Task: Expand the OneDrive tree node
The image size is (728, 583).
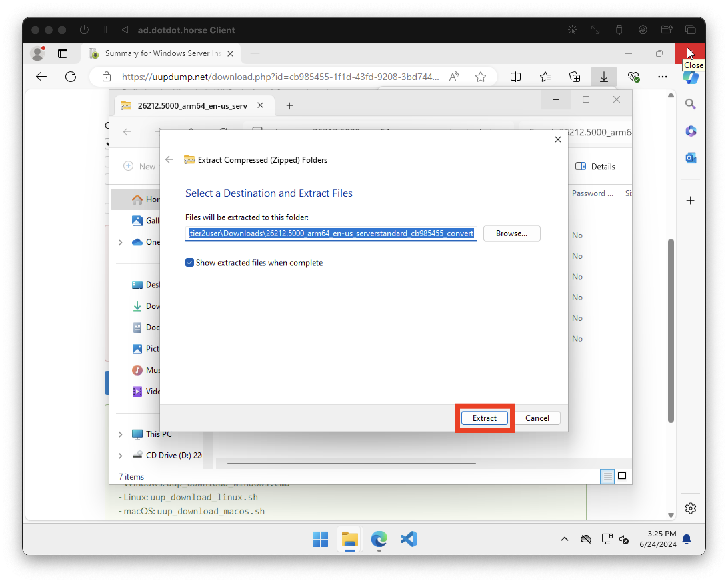Action: point(120,242)
